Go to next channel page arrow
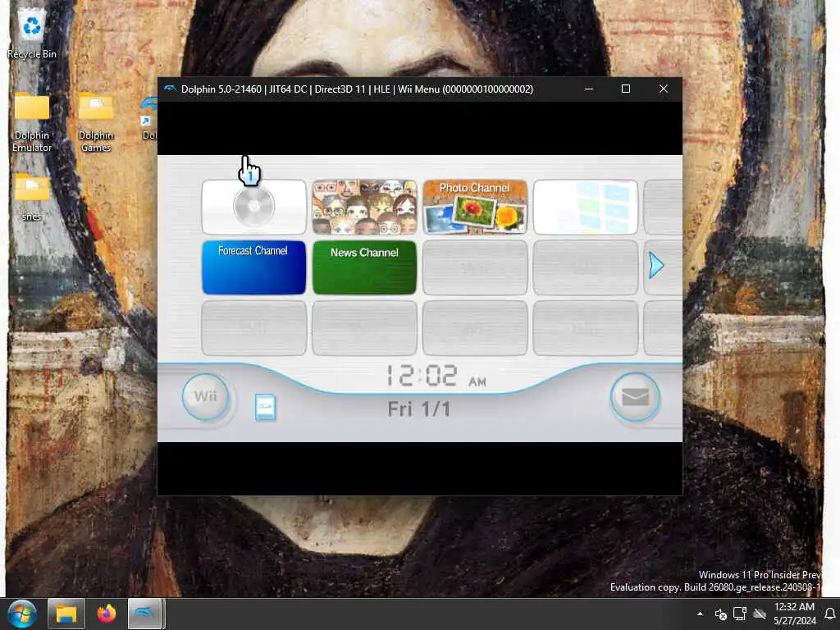This screenshot has width=840, height=630. [x=655, y=266]
